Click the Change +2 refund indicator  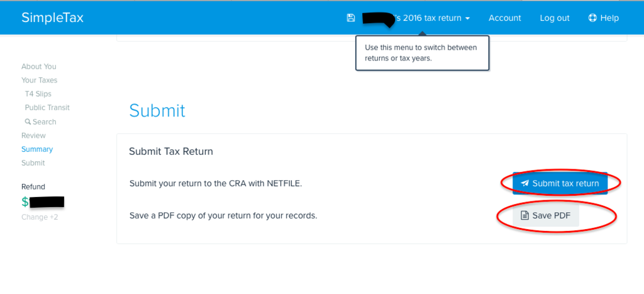[40, 217]
